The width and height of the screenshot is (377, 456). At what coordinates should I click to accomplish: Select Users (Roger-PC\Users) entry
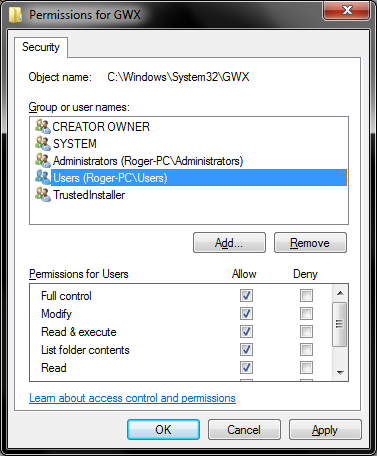pos(199,178)
